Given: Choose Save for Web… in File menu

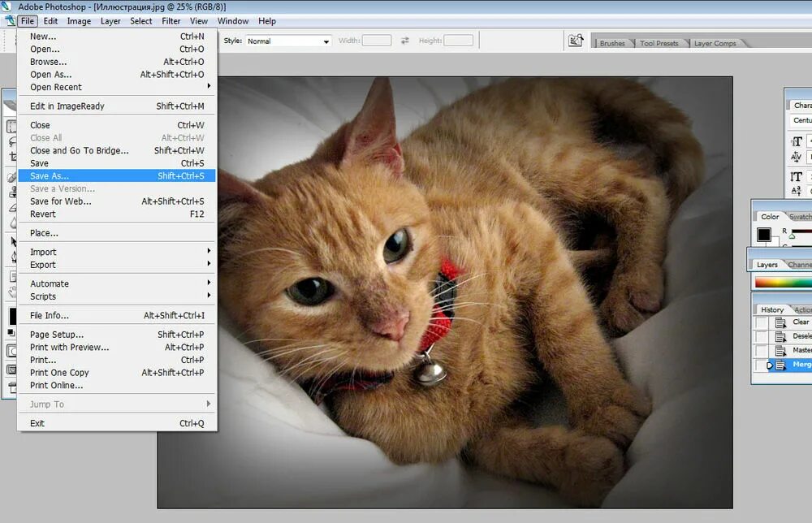Looking at the screenshot, I should tap(116, 201).
